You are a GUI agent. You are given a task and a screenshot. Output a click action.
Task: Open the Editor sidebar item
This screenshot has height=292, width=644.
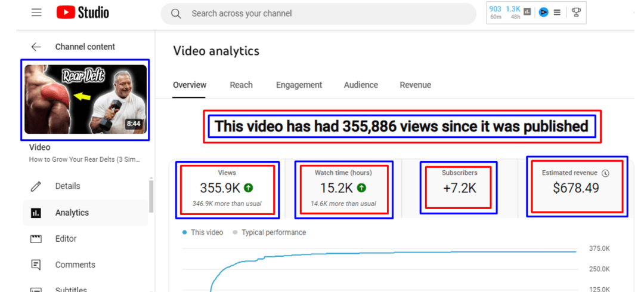tap(66, 239)
